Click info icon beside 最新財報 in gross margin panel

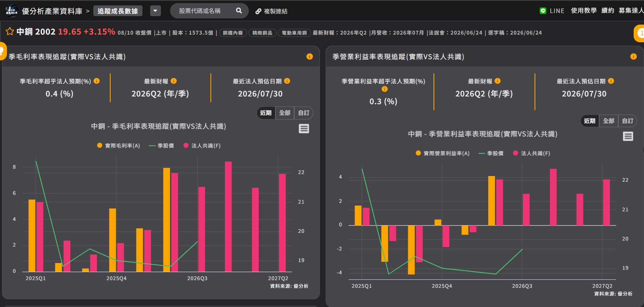[174, 81]
